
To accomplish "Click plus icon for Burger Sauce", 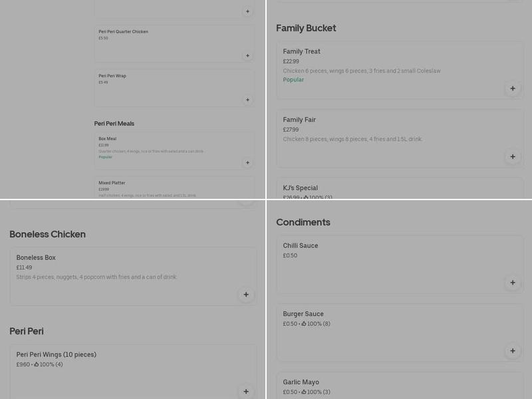I will 512,350.
